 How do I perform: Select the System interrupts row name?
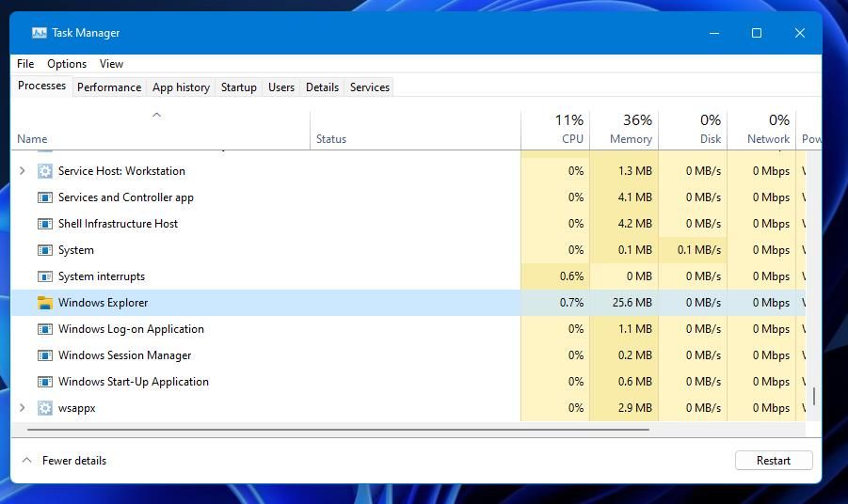pyautogui.click(x=101, y=276)
